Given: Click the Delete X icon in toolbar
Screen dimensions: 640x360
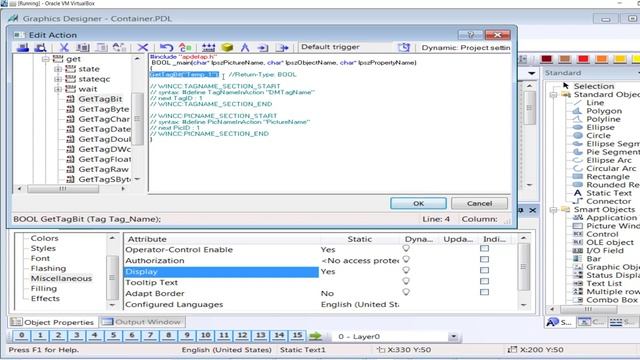Looking at the screenshot, I should coord(142,47).
